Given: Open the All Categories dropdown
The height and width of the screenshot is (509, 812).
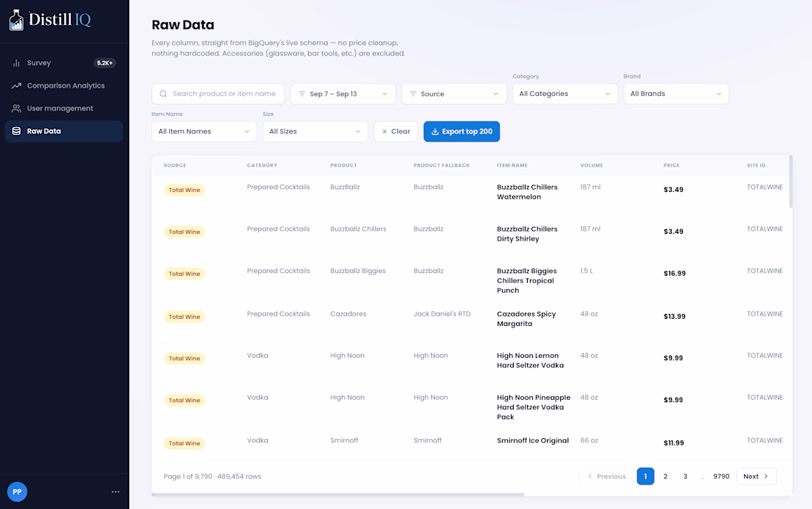Looking at the screenshot, I should click(565, 94).
